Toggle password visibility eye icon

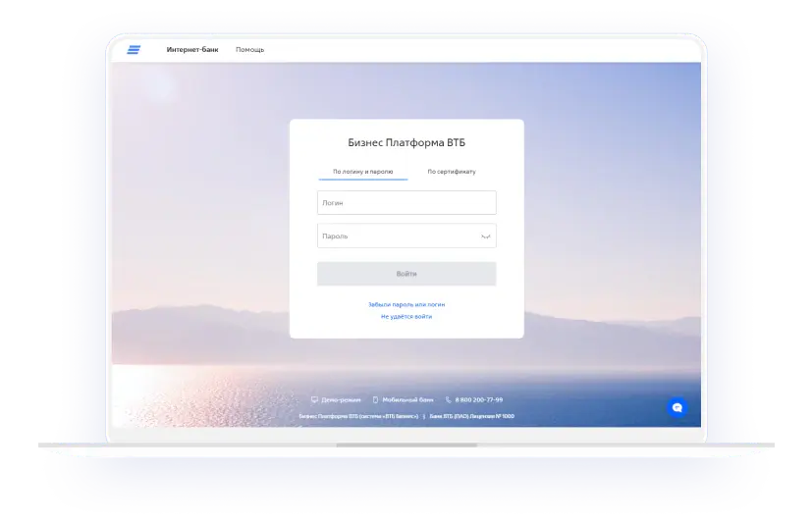(x=485, y=236)
